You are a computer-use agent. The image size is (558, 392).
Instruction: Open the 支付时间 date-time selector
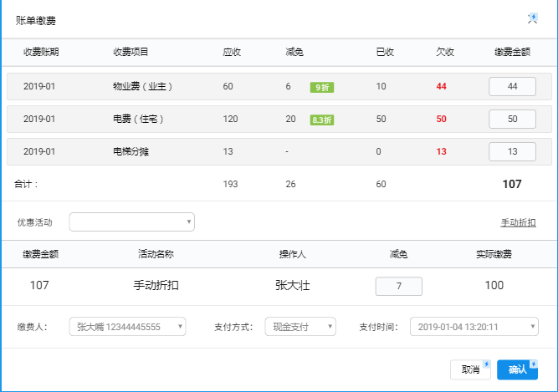pyautogui.click(x=474, y=327)
